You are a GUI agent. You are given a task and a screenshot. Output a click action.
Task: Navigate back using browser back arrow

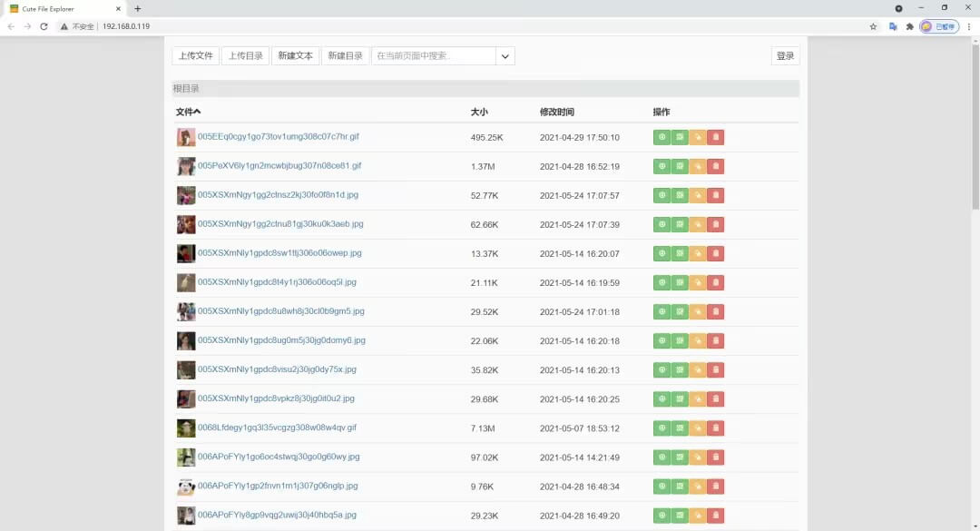point(11,27)
